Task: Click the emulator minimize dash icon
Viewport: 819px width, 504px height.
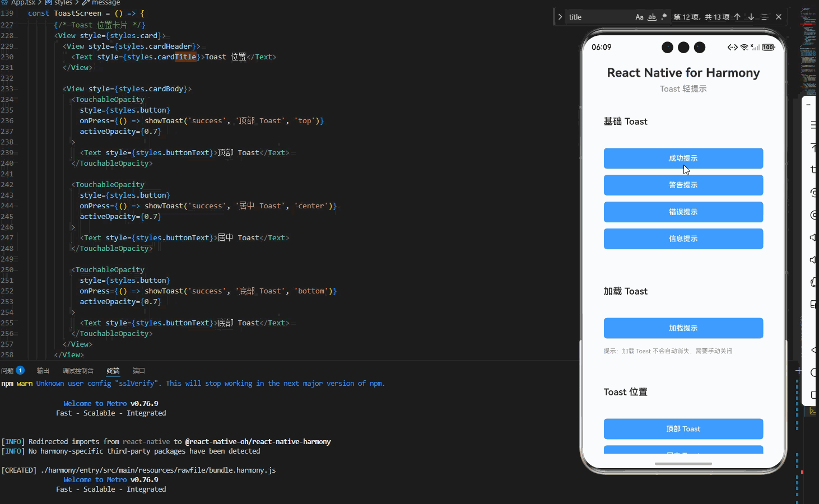Action: coord(808,105)
